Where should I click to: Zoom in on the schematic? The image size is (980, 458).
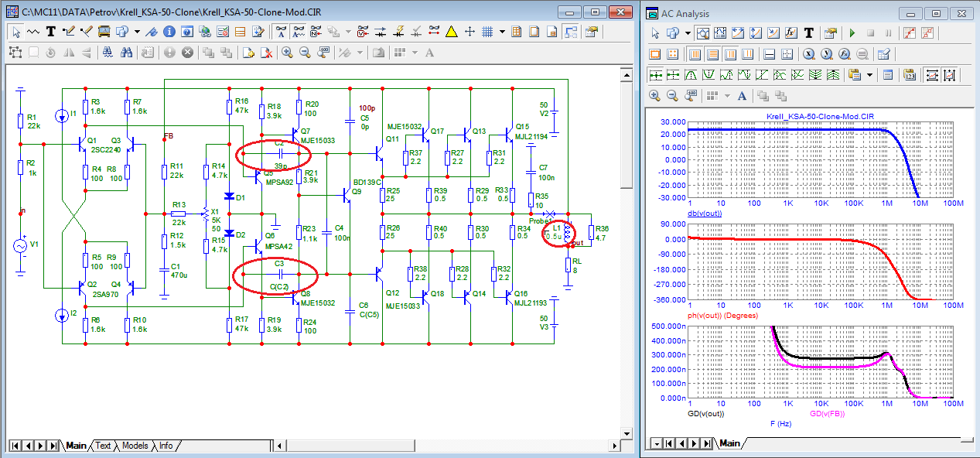pos(286,53)
